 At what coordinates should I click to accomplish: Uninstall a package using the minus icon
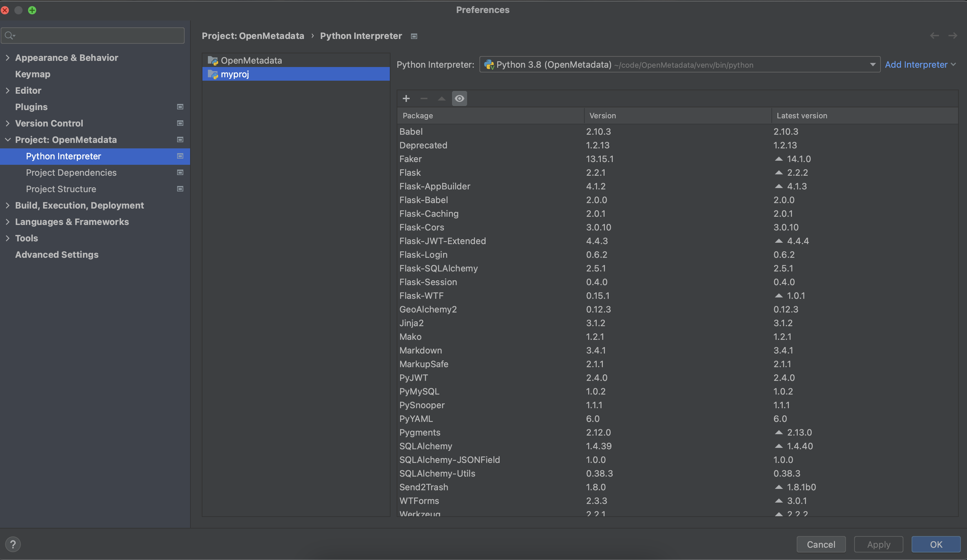(424, 98)
